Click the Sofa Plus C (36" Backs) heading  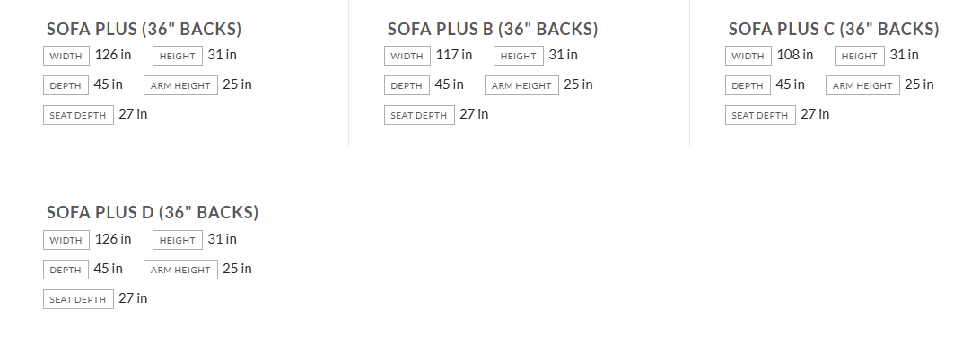point(834,29)
